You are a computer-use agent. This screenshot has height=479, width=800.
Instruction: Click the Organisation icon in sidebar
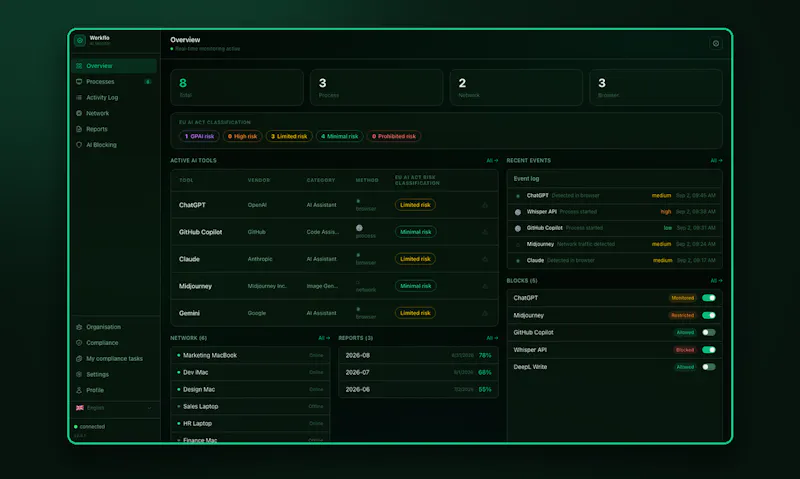pyautogui.click(x=79, y=327)
